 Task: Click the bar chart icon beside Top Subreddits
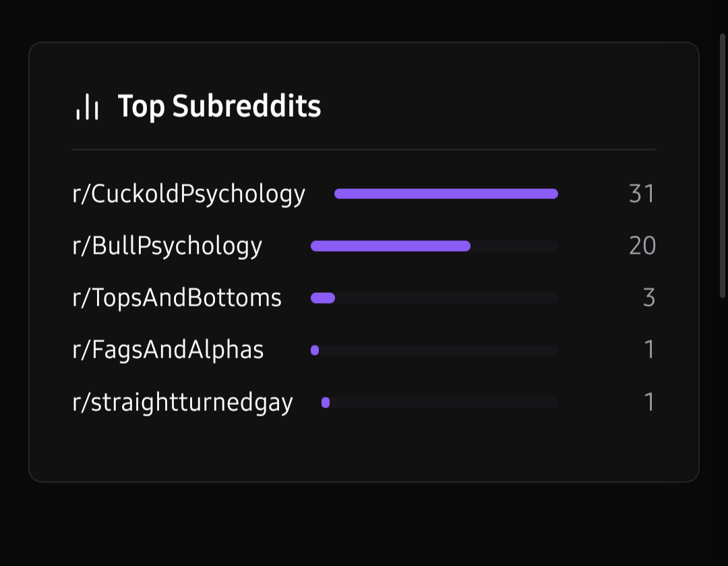coord(88,107)
